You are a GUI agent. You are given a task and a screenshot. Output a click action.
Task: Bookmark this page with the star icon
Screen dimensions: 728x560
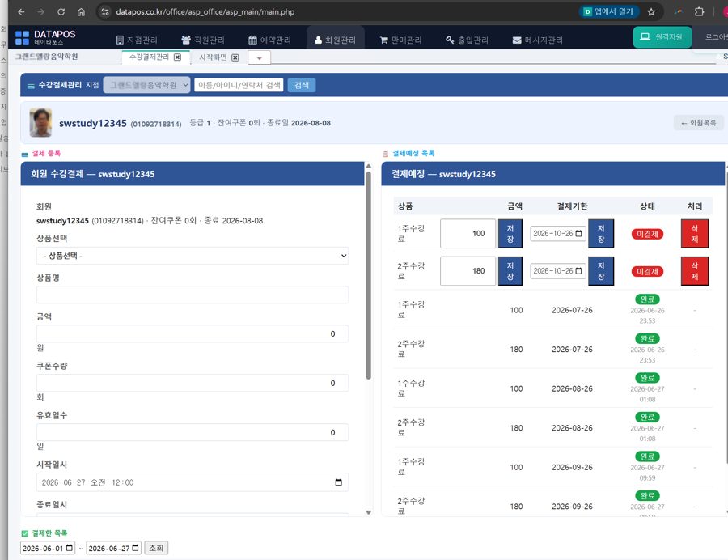(651, 12)
